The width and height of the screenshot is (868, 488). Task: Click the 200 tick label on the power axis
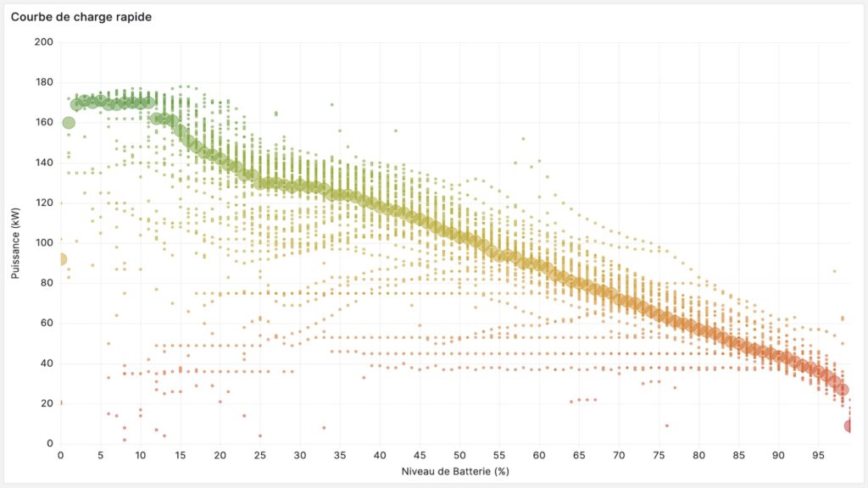click(x=44, y=42)
